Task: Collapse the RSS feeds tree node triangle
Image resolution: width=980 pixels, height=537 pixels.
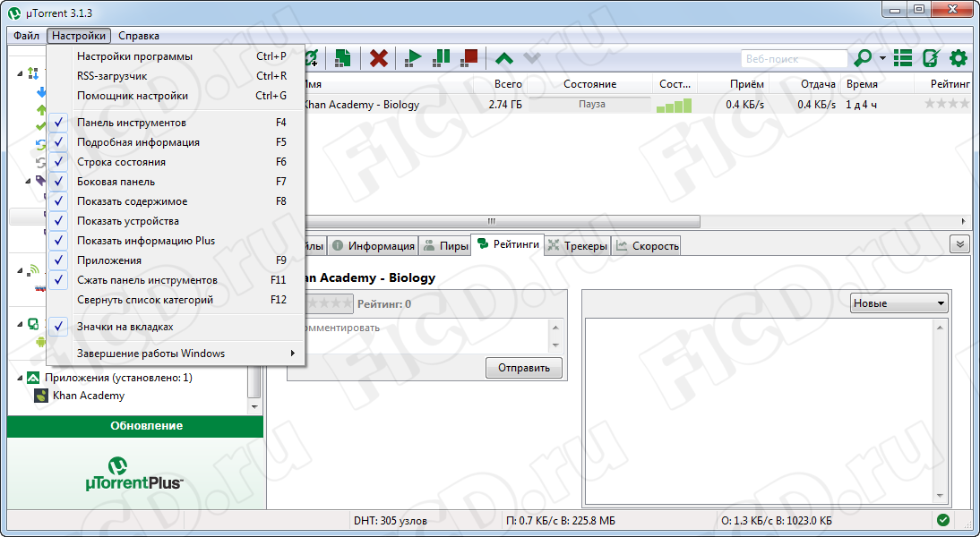Action: tap(20, 270)
